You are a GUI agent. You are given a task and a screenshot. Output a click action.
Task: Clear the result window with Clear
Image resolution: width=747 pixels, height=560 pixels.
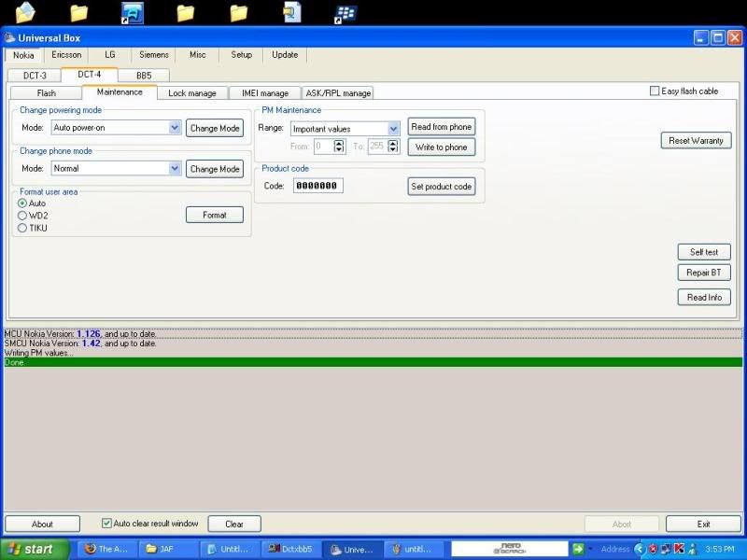pos(234,524)
